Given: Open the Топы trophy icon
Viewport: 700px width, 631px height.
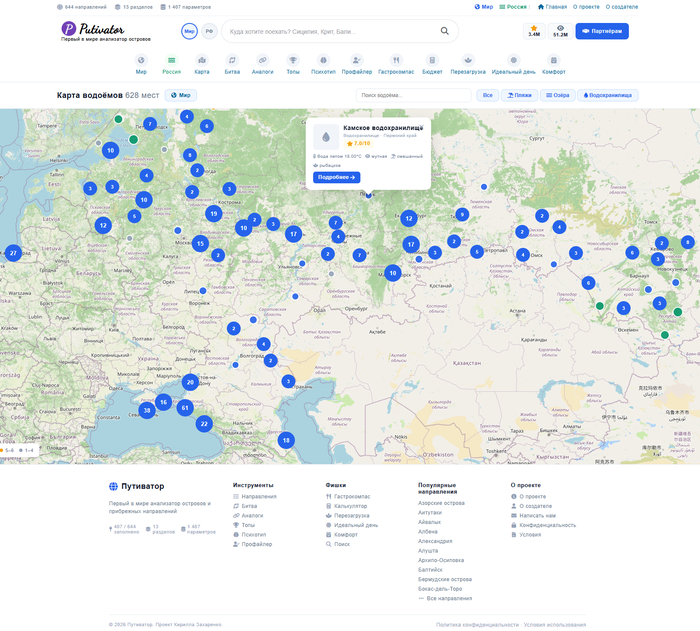Looking at the screenshot, I should (293, 60).
